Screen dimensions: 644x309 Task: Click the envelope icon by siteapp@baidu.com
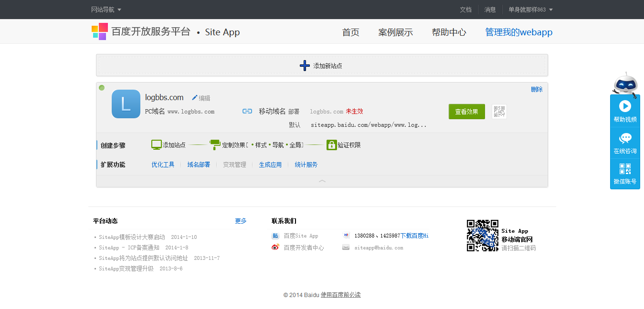pyautogui.click(x=346, y=247)
